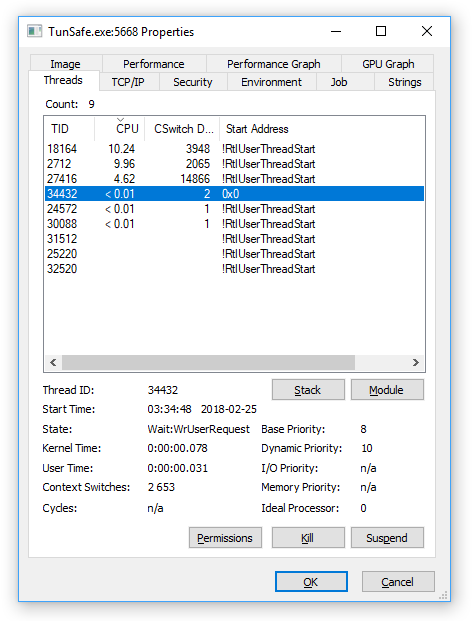Click CPU value 10.24
This screenshot has height=621, width=472.
tap(122, 149)
